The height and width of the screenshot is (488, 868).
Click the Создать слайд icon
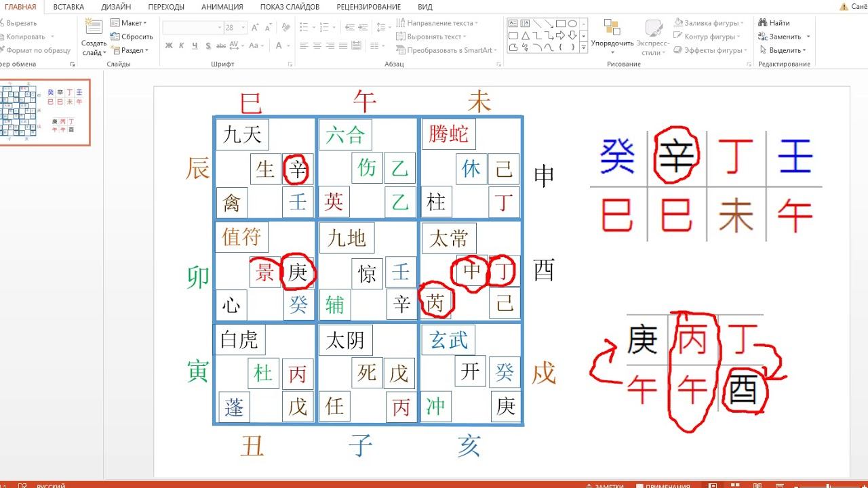94,27
